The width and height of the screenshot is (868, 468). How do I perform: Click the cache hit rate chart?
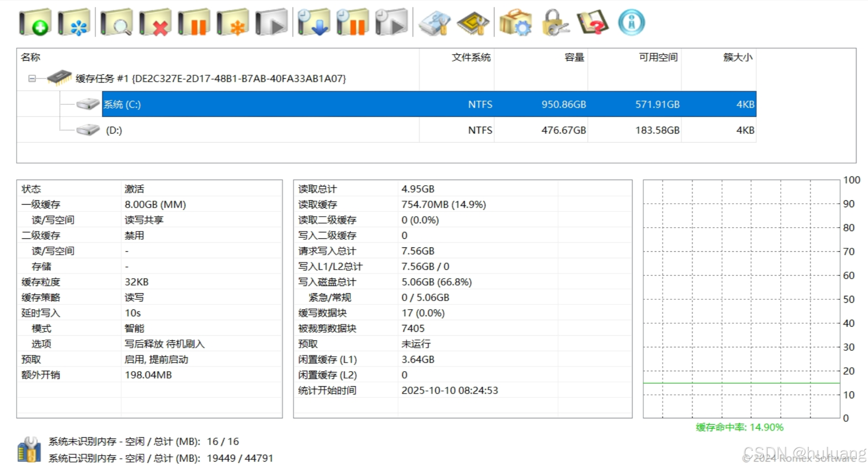(x=741, y=298)
